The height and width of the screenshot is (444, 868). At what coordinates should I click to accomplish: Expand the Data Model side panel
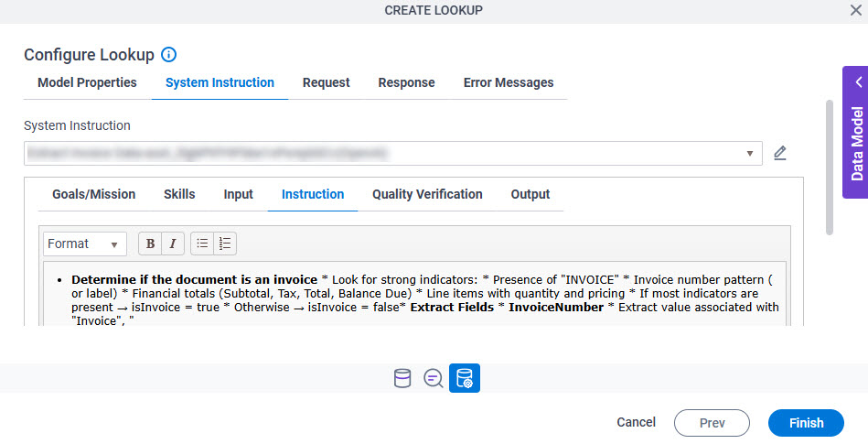coord(855,133)
